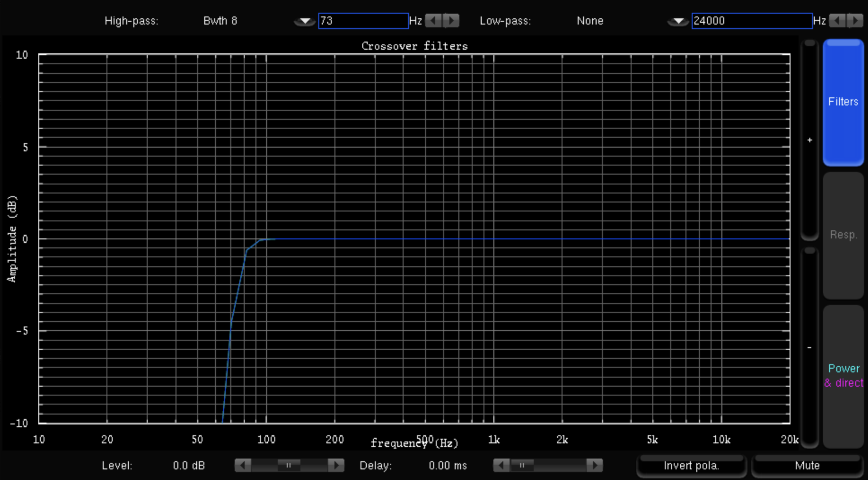Open high-pass filter type dropdown arrow
Viewport: 868px width, 480px height.
(x=305, y=21)
